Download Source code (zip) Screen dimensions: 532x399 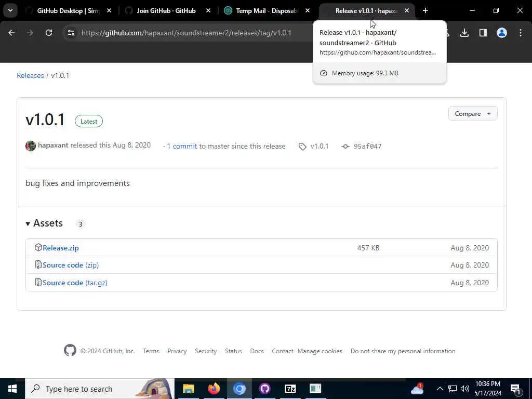click(71, 265)
